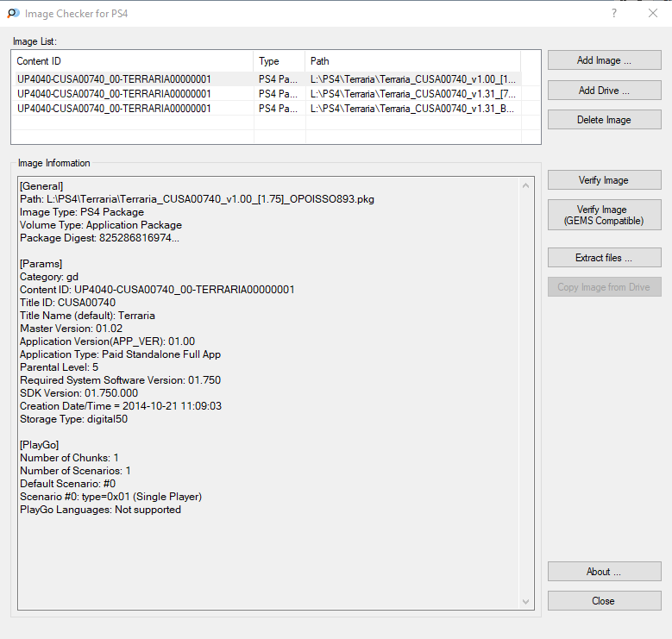This screenshot has height=639, width=672.
Task: Open the Extract files dialog
Action: click(x=604, y=258)
